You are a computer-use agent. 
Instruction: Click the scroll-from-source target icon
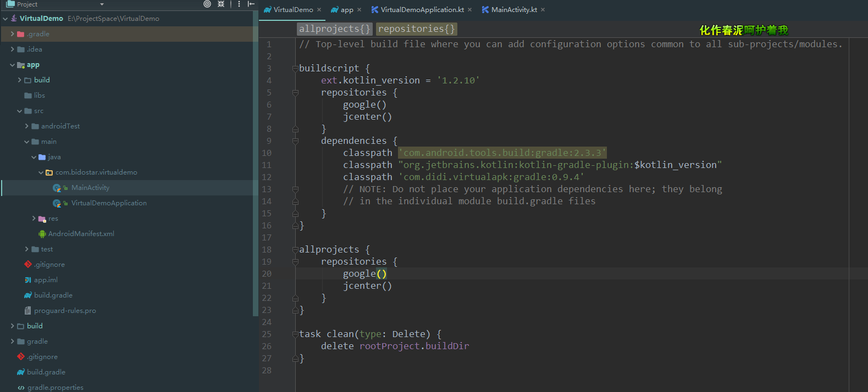point(207,4)
